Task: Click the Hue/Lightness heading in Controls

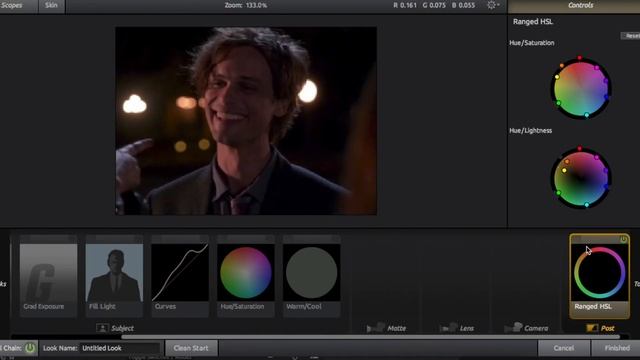Action: tap(531, 131)
